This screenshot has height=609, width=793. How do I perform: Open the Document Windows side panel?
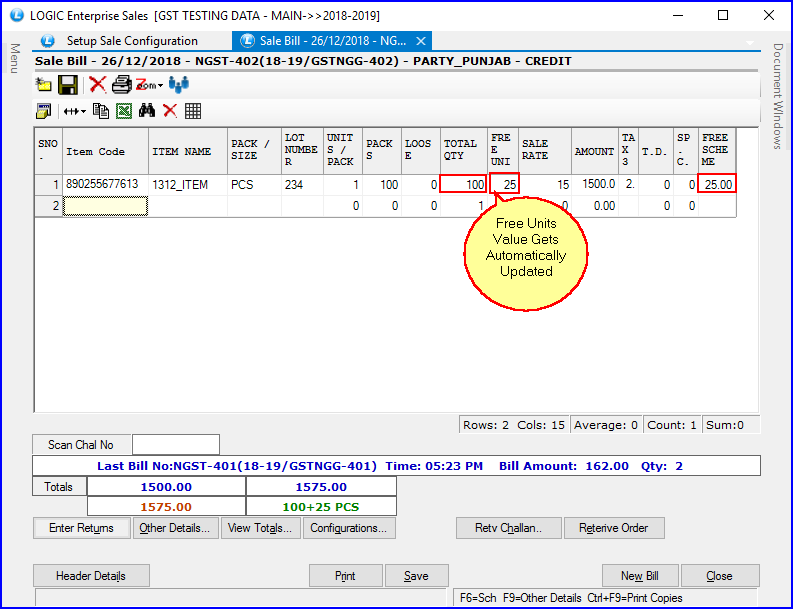(x=778, y=96)
